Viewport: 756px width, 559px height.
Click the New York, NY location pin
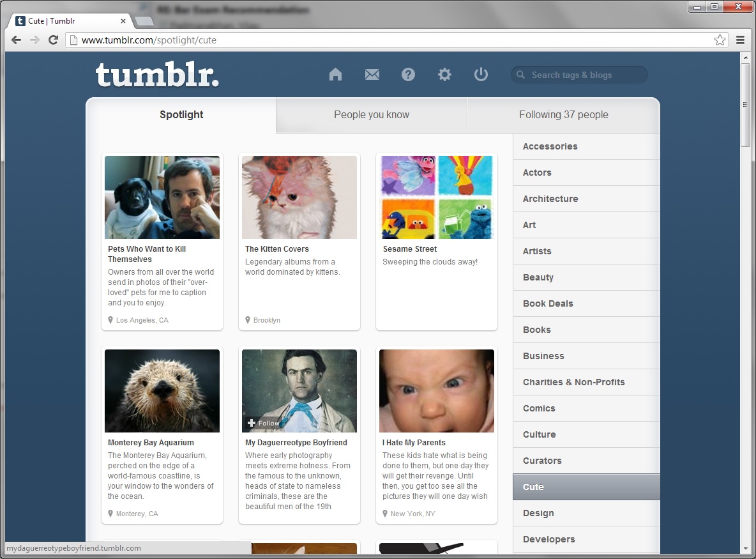point(385,514)
